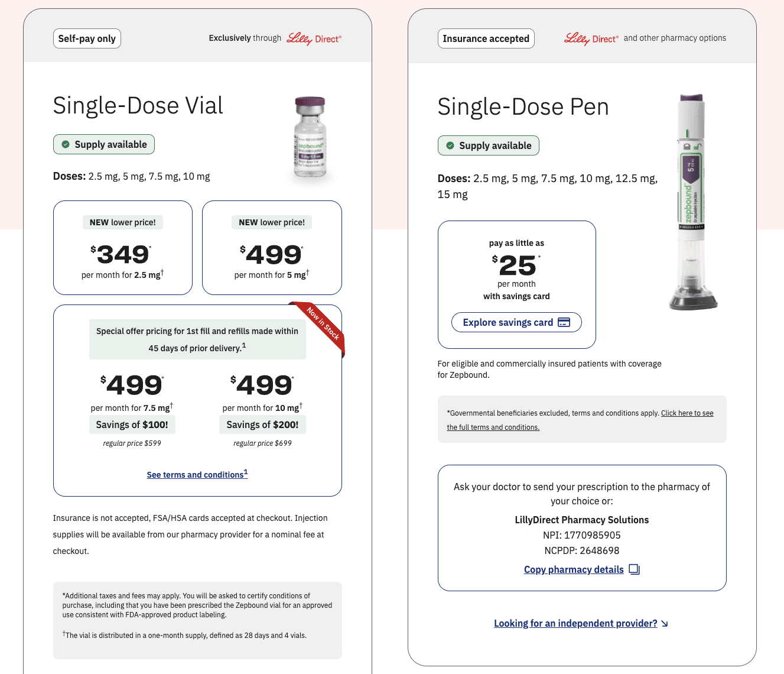Open the Looking for an independent provider link
Image resolution: width=784 pixels, height=674 pixels.
(575, 623)
